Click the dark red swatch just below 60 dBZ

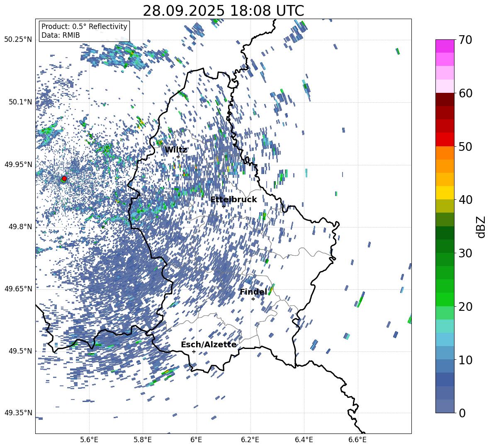click(x=445, y=99)
